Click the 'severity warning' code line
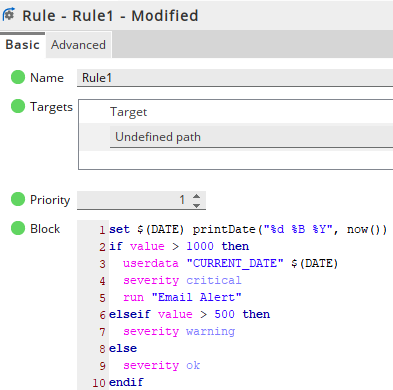Viewport: 393px width, 390px height. pos(179,331)
